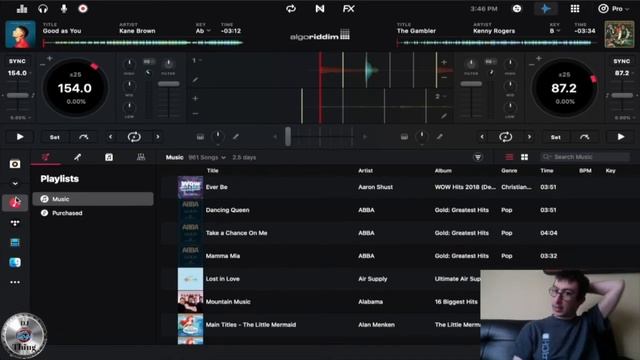Toggle deck 1 loop button
The image size is (640, 360).
[134, 137]
